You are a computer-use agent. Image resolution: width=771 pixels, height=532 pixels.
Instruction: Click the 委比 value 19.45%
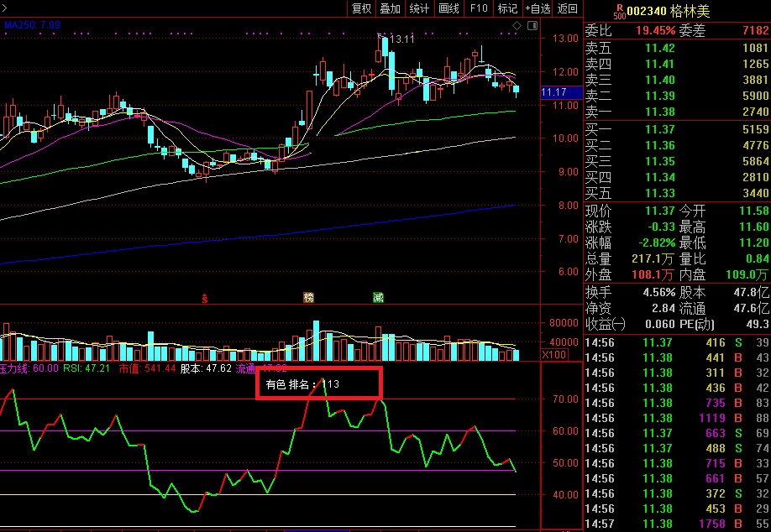pos(655,30)
